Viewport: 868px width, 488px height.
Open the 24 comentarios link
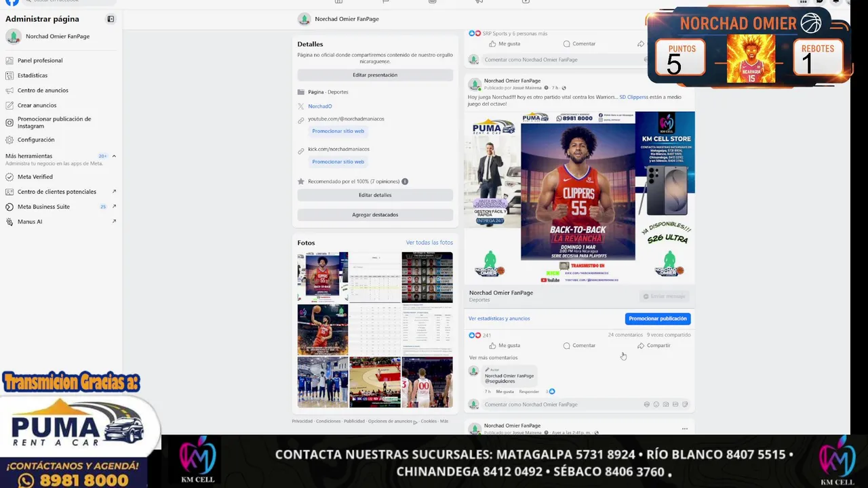[625, 335]
